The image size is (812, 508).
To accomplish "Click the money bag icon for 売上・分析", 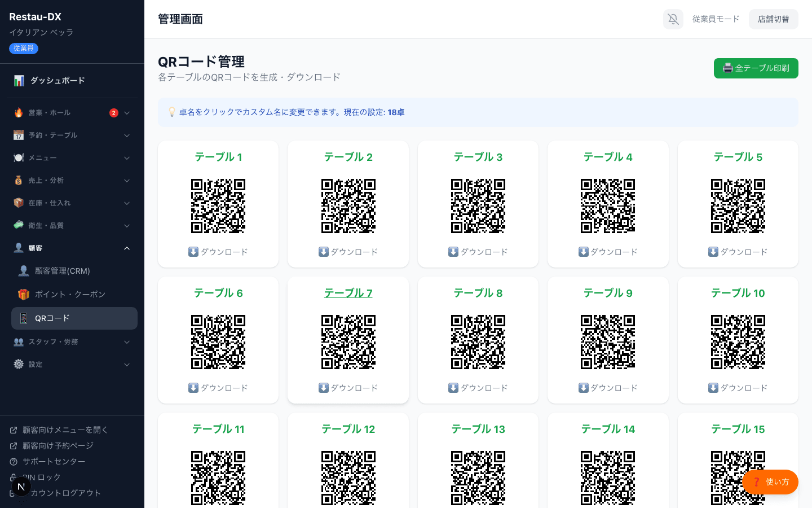I will pyautogui.click(x=19, y=181).
